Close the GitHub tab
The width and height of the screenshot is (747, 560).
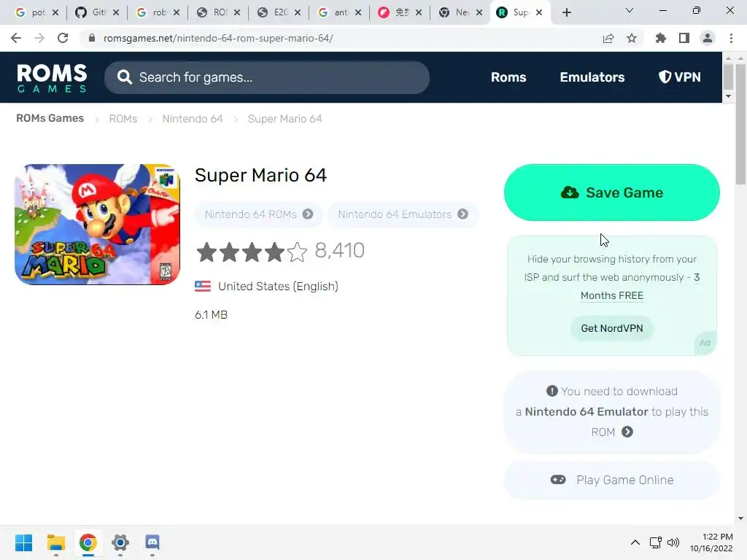point(116,12)
